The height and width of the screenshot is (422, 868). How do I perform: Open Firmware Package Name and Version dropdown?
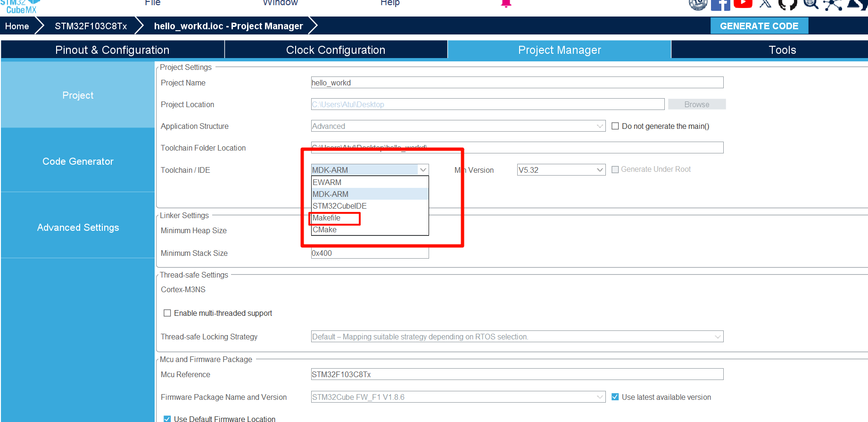[x=458, y=397]
